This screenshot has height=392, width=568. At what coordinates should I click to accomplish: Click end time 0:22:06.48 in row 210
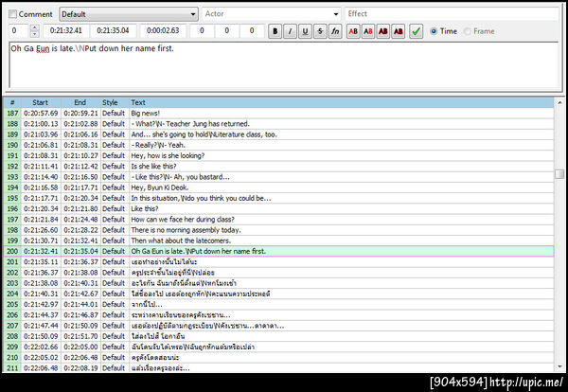tap(80, 358)
